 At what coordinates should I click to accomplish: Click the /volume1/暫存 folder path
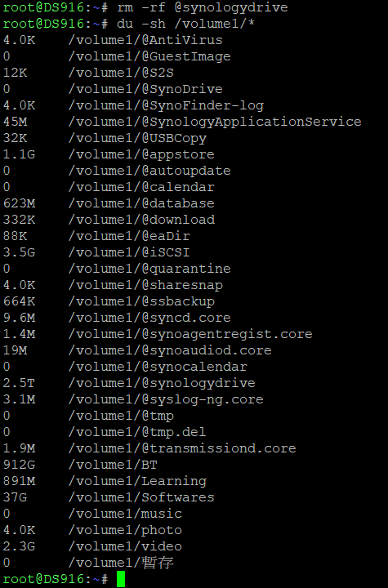coord(121,563)
